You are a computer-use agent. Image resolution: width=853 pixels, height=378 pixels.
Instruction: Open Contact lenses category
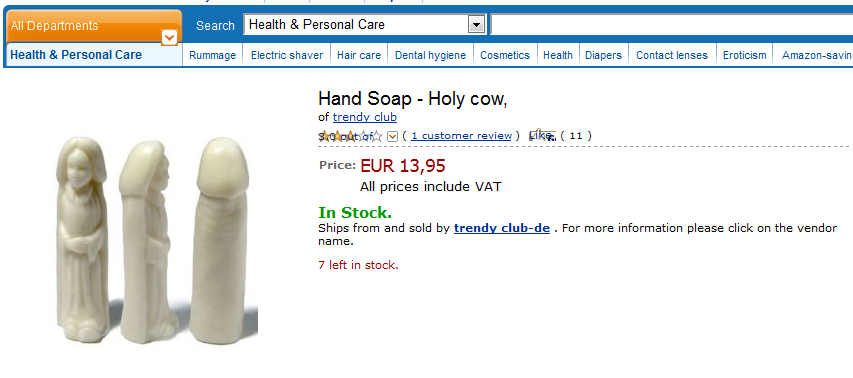point(672,55)
